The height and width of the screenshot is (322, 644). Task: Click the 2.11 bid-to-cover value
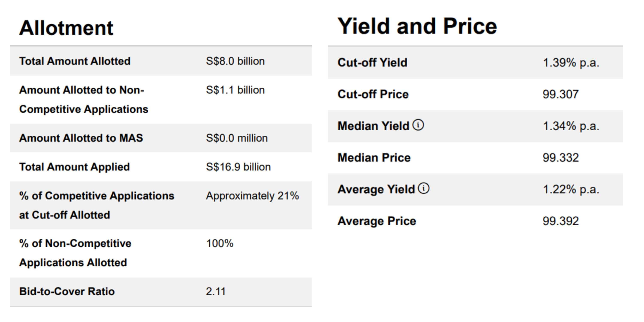coord(216,291)
